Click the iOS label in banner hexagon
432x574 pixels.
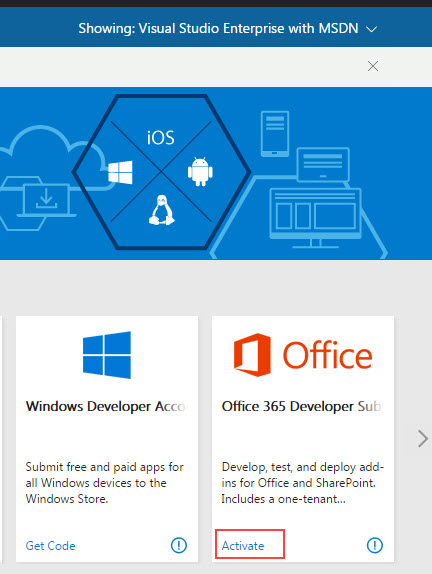(x=161, y=138)
